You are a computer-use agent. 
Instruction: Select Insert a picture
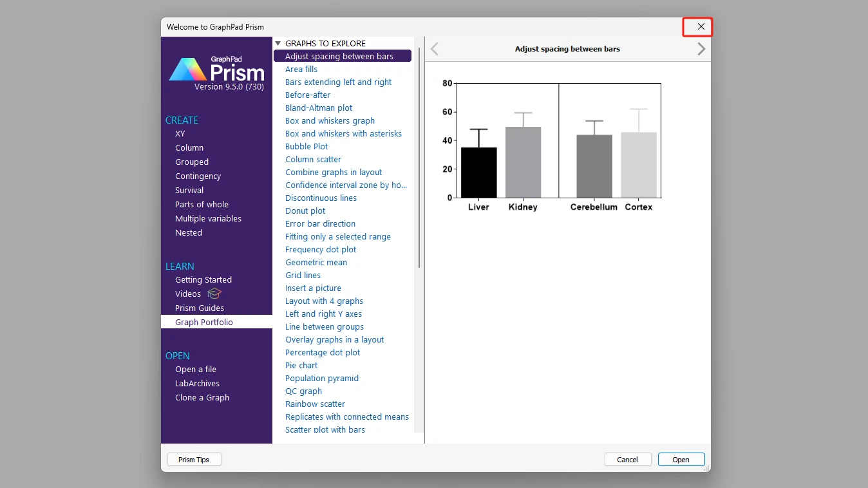coord(314,288)
